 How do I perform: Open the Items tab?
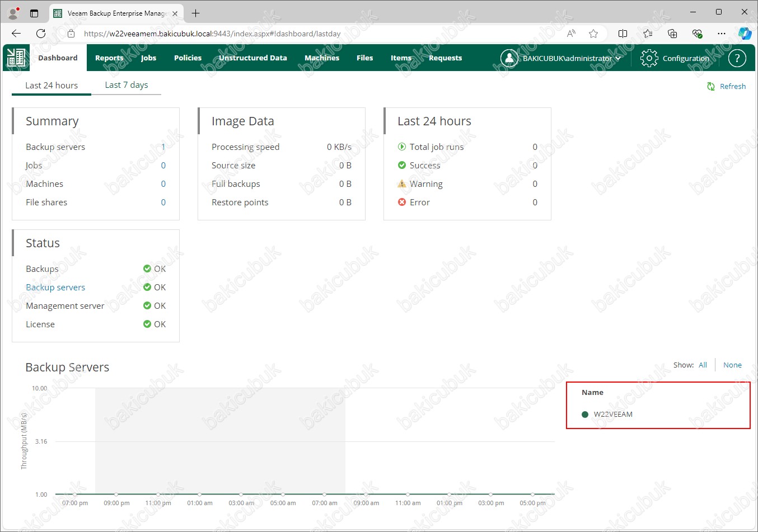point(401,58)
